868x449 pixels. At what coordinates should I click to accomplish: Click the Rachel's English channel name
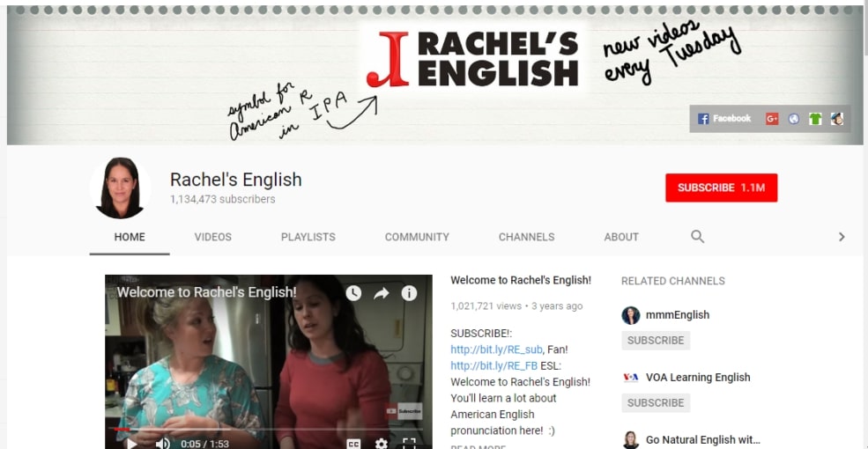click(236, 180)
